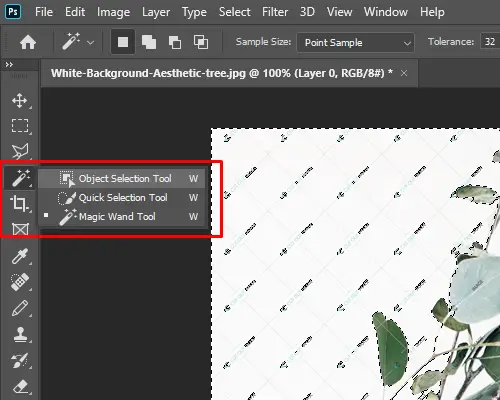Click the Tolerance value field
Screen dimensions: 500x400
[x=490, y=42]
